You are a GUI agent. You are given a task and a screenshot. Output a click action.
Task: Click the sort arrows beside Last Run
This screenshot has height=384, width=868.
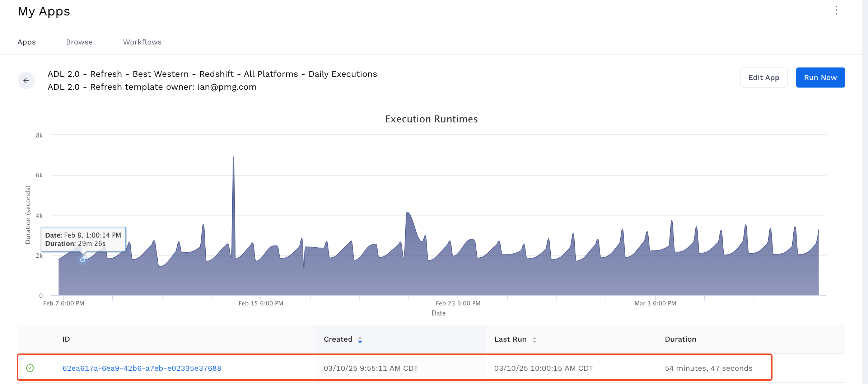click(x=534, y=339)
